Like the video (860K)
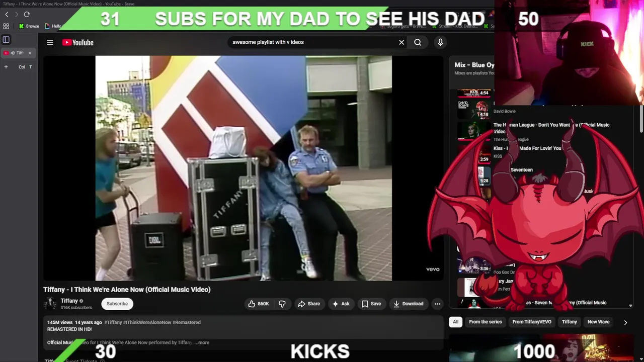The height and width of the screenshot is (362, 644). click(x=259, y=304)
